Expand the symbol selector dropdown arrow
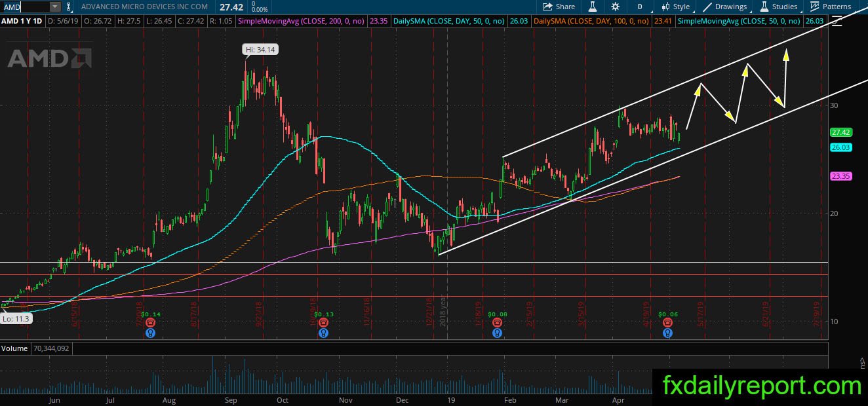 [x=55, y=7]
